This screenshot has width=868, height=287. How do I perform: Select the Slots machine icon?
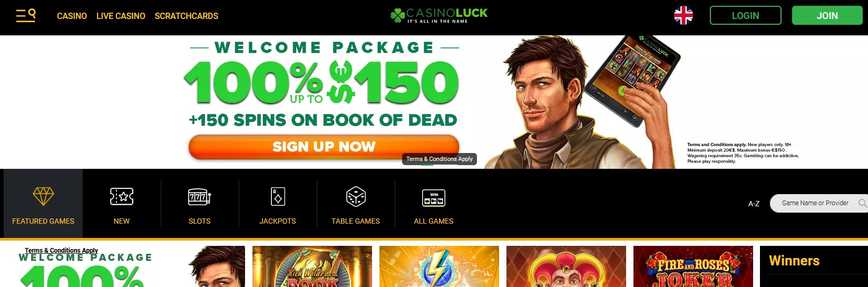[199, 197]
